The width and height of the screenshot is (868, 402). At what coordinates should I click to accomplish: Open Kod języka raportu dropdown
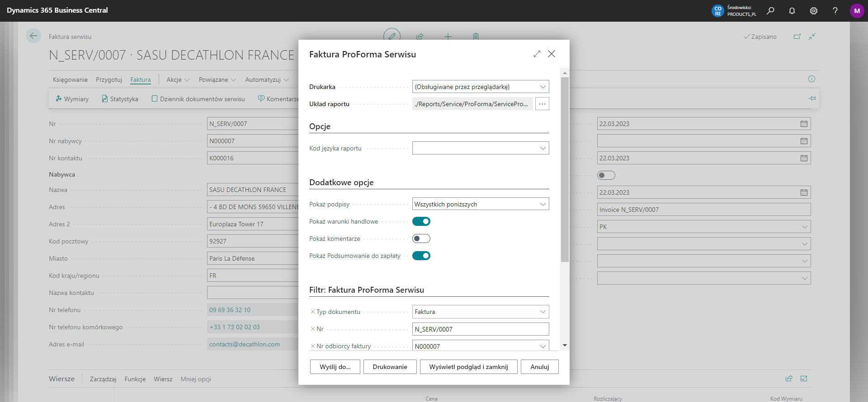tap(542, 148)
